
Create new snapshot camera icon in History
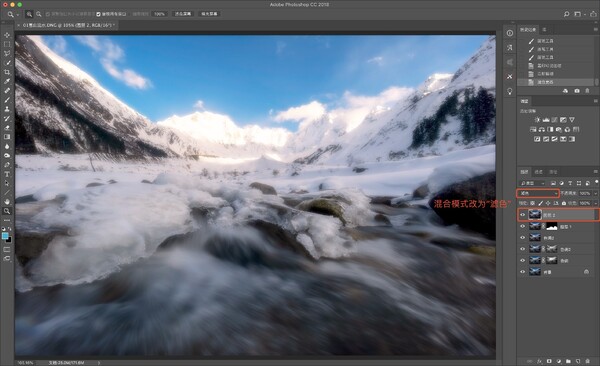[x=577, y=91]
